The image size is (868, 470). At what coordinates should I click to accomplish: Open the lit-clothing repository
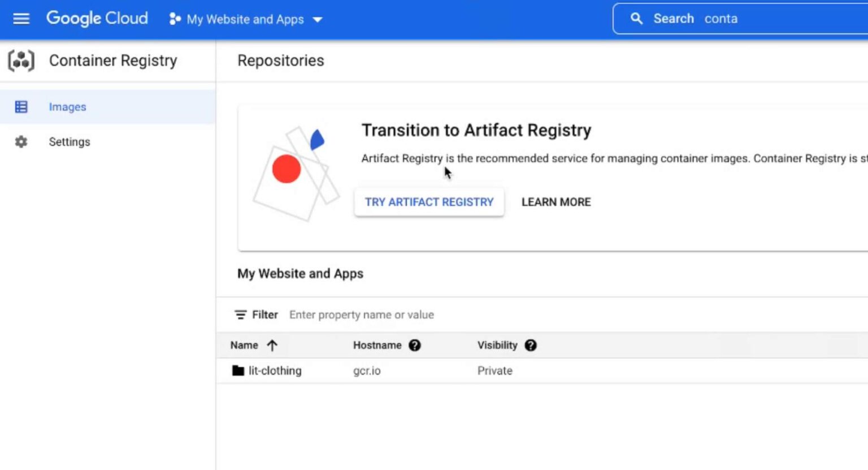[x=275, y=370]
